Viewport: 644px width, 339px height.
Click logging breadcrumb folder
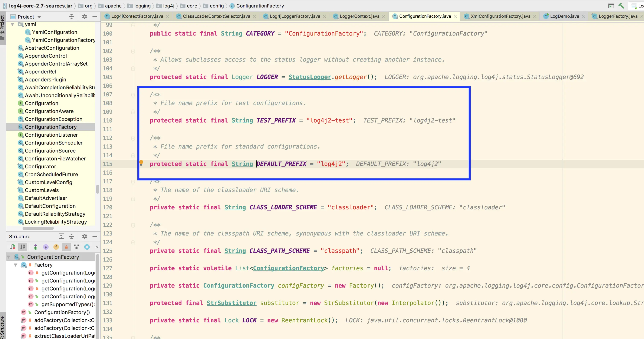[139, 6]
